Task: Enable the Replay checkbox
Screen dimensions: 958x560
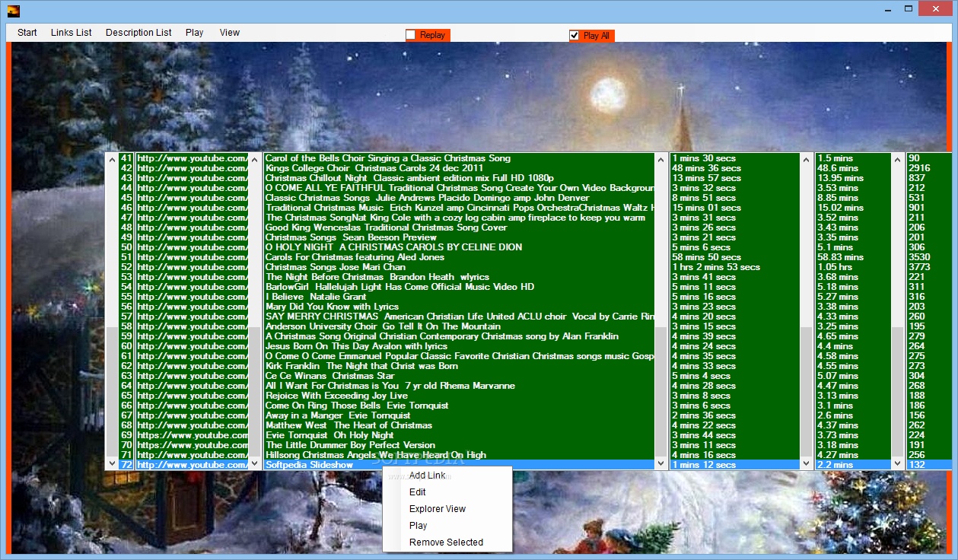Action: tap(411, 35)
